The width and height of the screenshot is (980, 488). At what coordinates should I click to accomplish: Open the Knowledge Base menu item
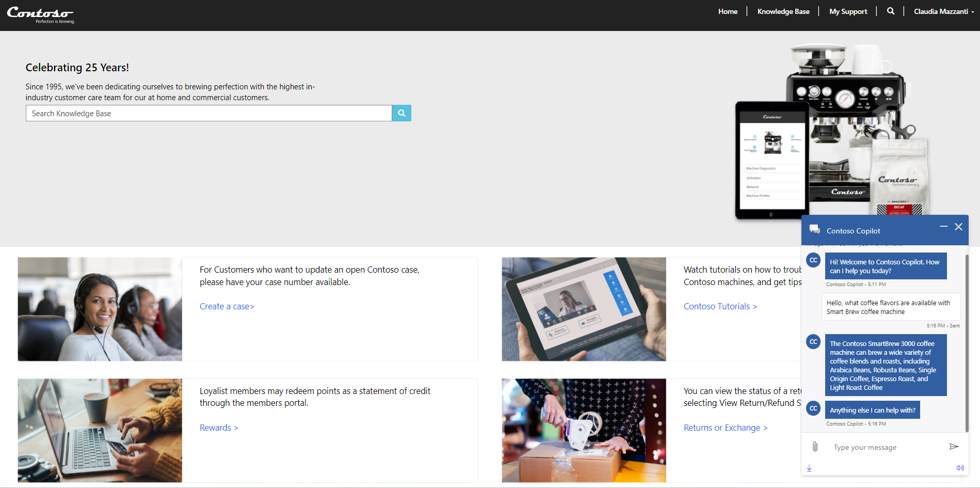pos(783,11)
